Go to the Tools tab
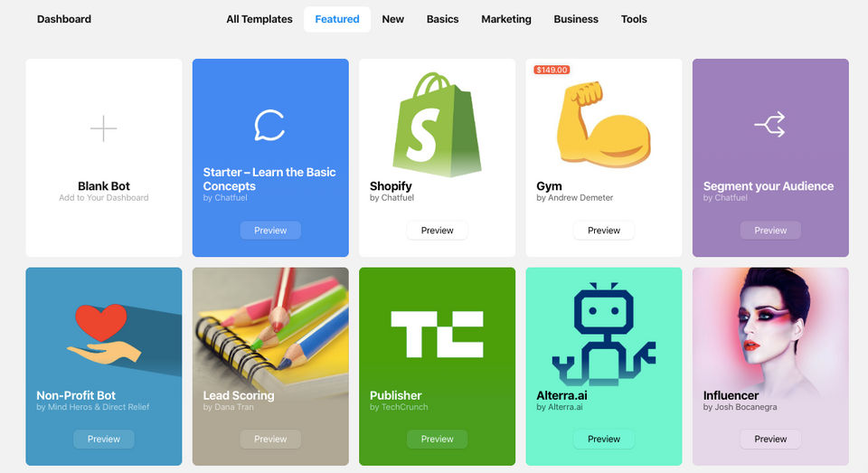Screen dimensions: 868x473 click(634, 19)
